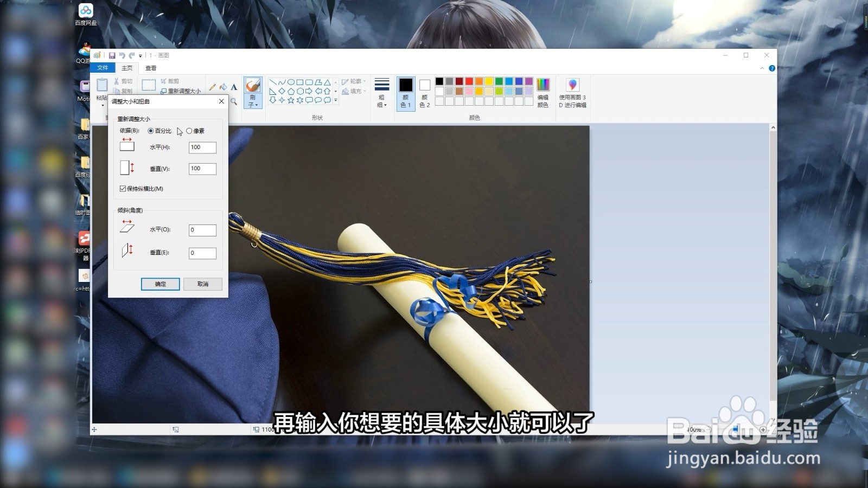
Task: Collapse the ribbon chevron
Action: [x=762, y=68]
